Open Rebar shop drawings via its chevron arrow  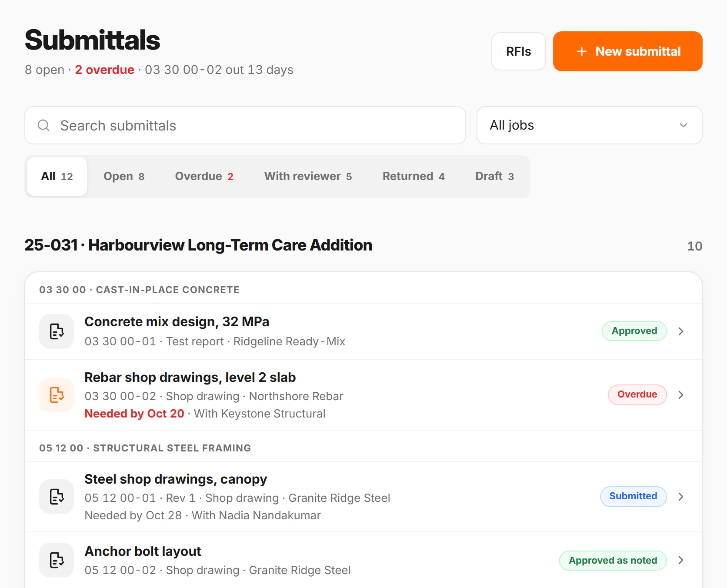681,395
